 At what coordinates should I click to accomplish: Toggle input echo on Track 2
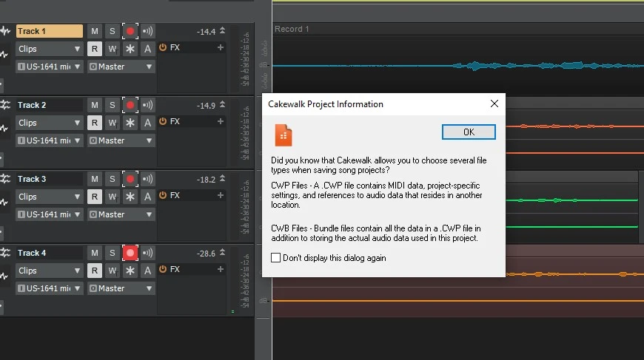(148, 105)
